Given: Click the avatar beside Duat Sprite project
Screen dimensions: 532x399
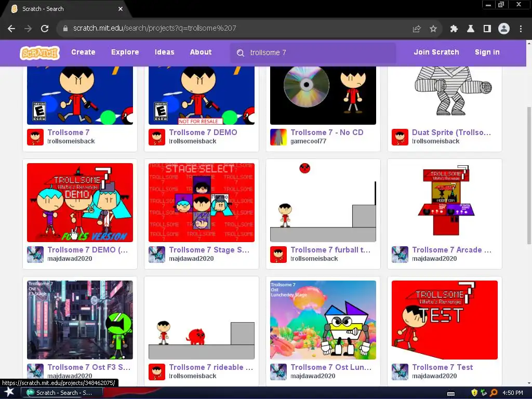Looking at the screenshot, I should (x=400, y=137).
